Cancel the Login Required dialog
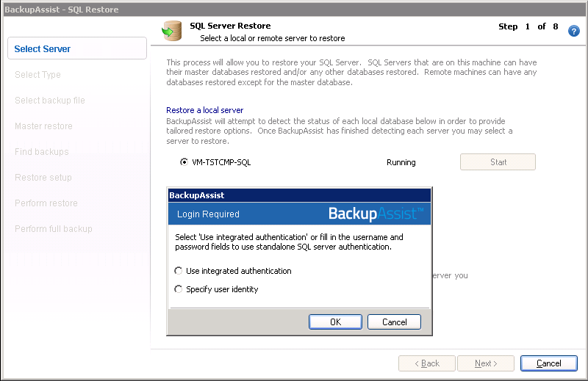Viewport: 588px width, 381px height. [394, 322]
